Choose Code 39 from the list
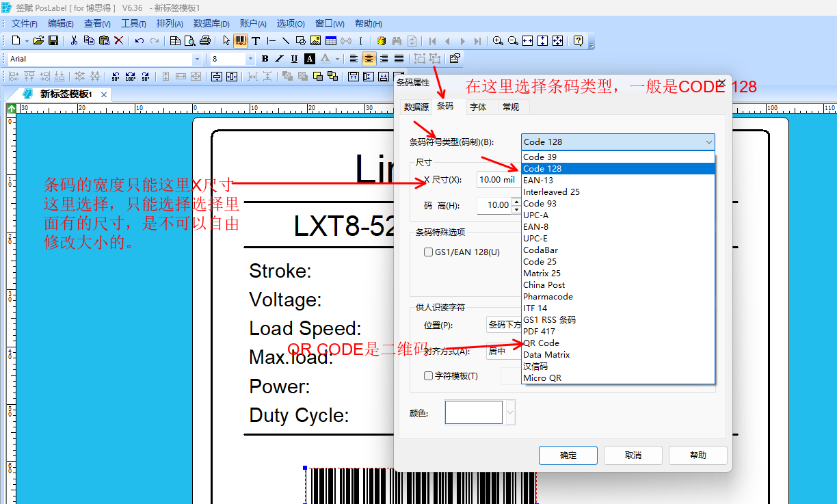This screenshot has height=504, width=837. point(618,157)
